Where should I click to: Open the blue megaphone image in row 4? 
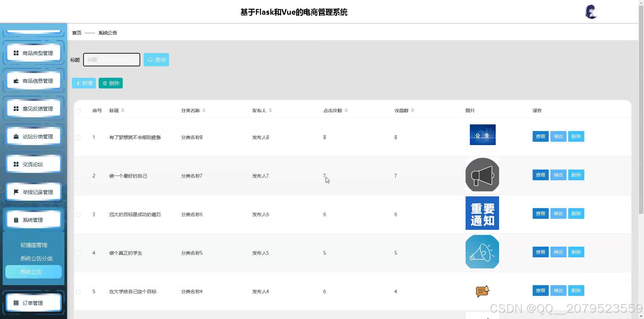(482, 252)
